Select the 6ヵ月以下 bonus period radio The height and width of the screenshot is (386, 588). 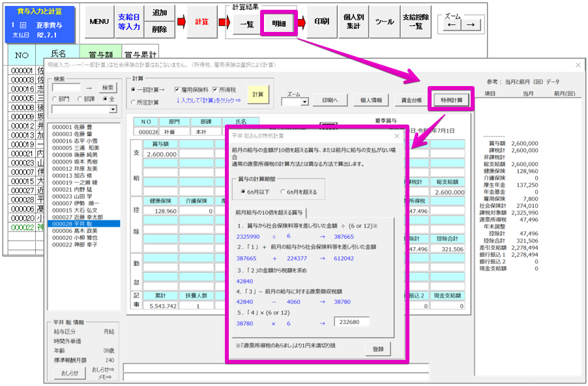pos(256,192)
